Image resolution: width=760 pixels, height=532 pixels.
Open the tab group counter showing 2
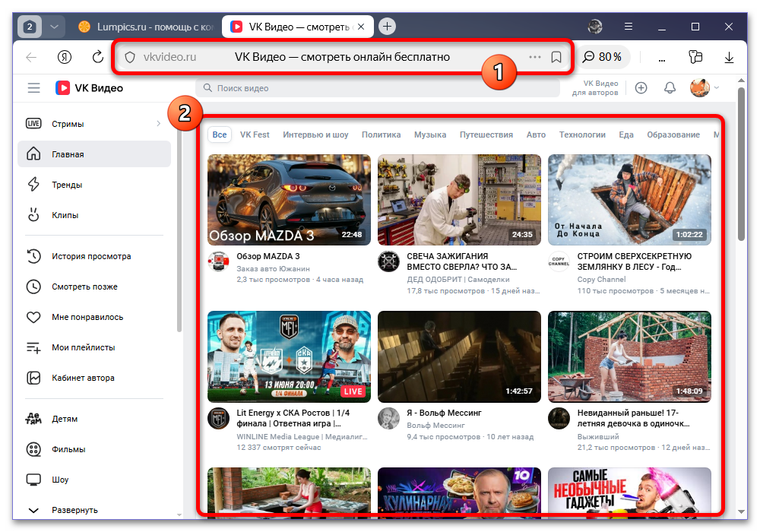pos(30,27)
